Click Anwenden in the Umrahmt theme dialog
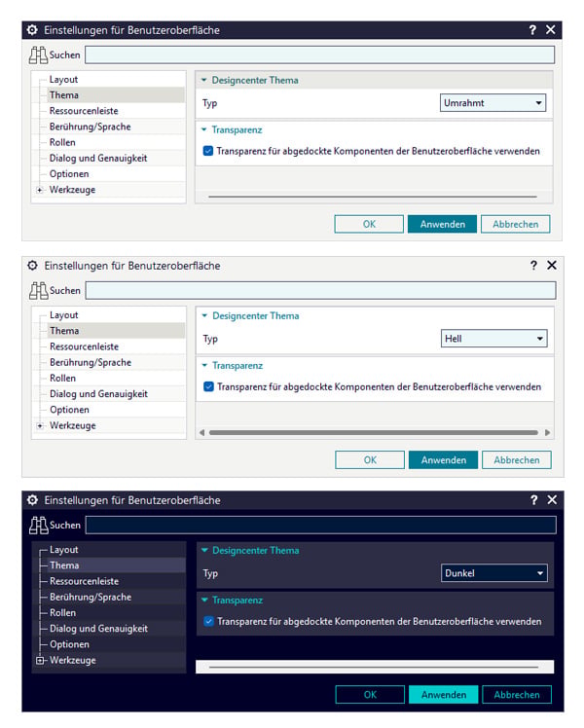This screenshot has width=584, height=728. point(443,224)
